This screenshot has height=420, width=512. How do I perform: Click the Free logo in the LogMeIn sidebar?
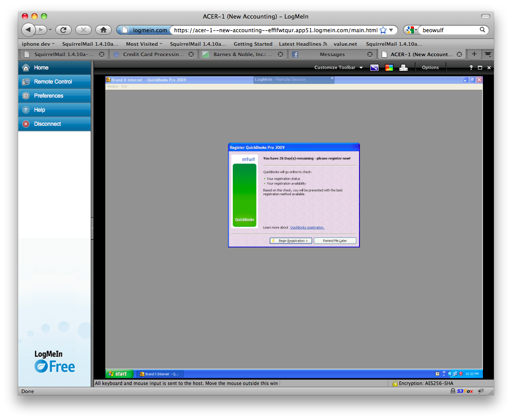(x=54, y=366)
